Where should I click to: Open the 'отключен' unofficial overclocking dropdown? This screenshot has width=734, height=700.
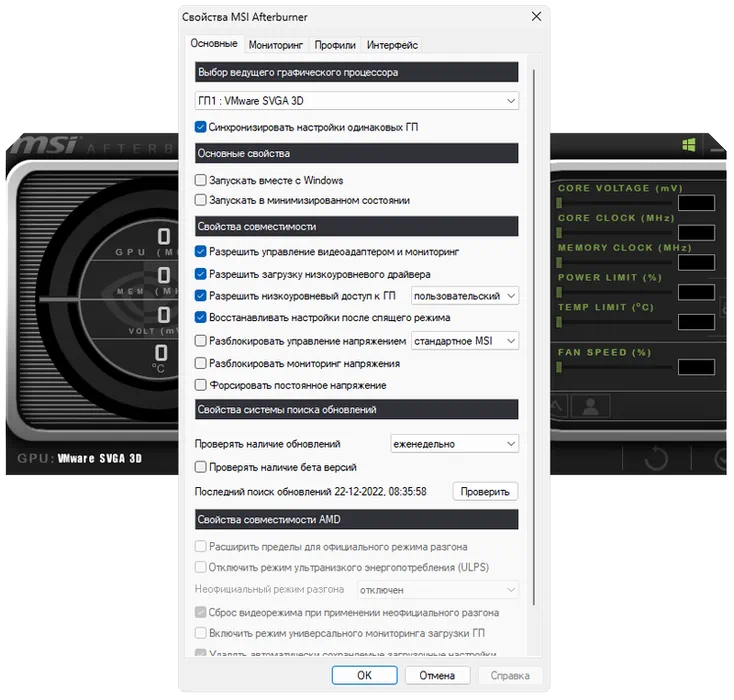click(438, 590)
